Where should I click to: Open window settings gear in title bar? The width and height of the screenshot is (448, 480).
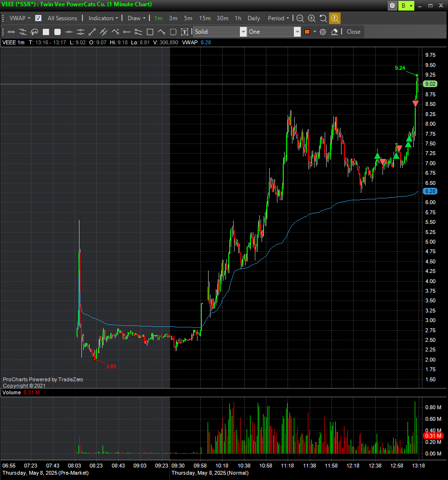(392, 5)
